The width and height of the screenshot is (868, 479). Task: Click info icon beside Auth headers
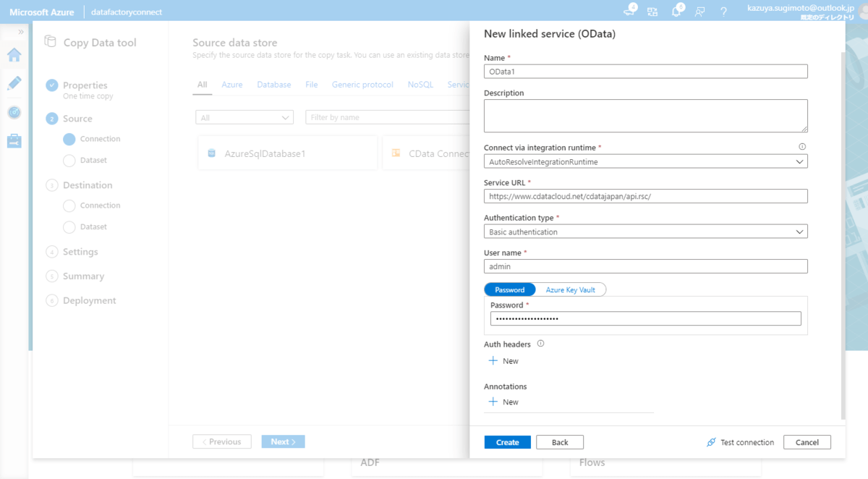coord(540,344)
